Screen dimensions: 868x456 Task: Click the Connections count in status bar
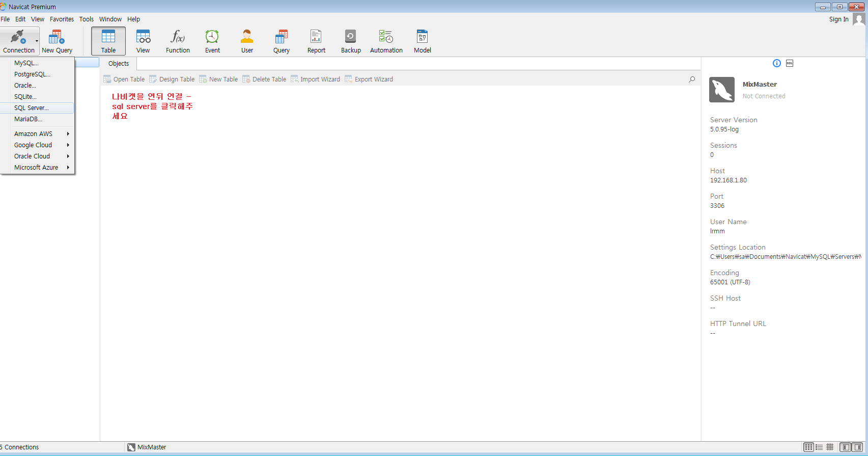19,447
